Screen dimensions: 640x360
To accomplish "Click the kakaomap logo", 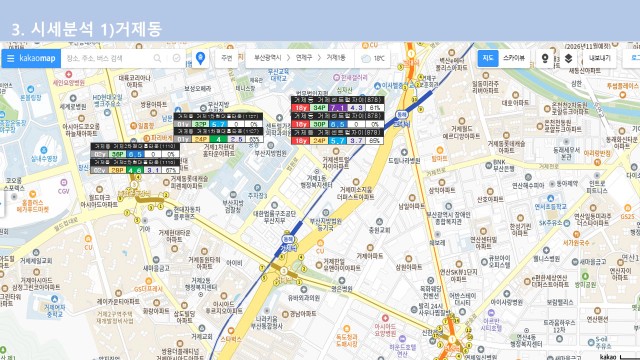I will tap(37, 58).
